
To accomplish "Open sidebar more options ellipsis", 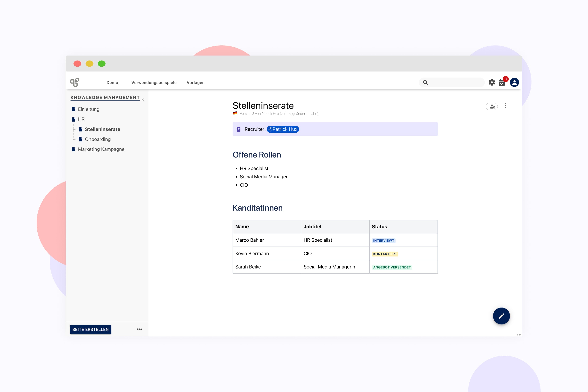I will pyautogui.click(x=139, y=329).
